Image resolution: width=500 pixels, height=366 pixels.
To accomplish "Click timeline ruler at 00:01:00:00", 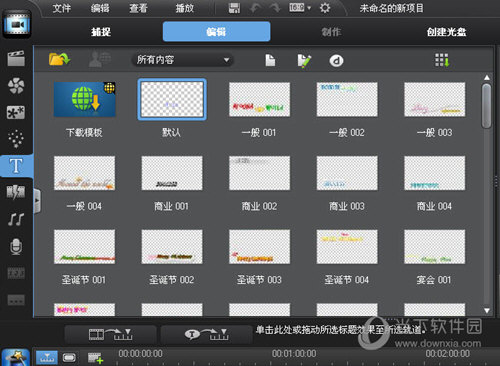I will pyautogui.click(x=294, y=354).
